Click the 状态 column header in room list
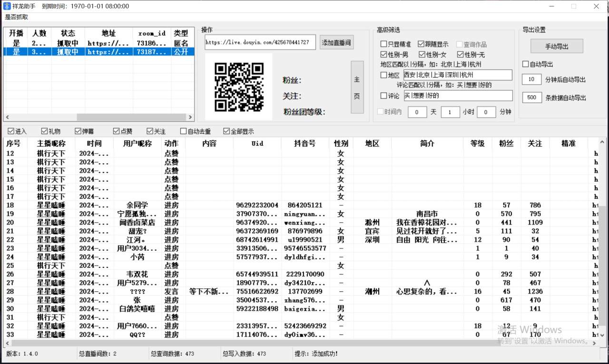609x364 pixels. click(x=68, y=33)
